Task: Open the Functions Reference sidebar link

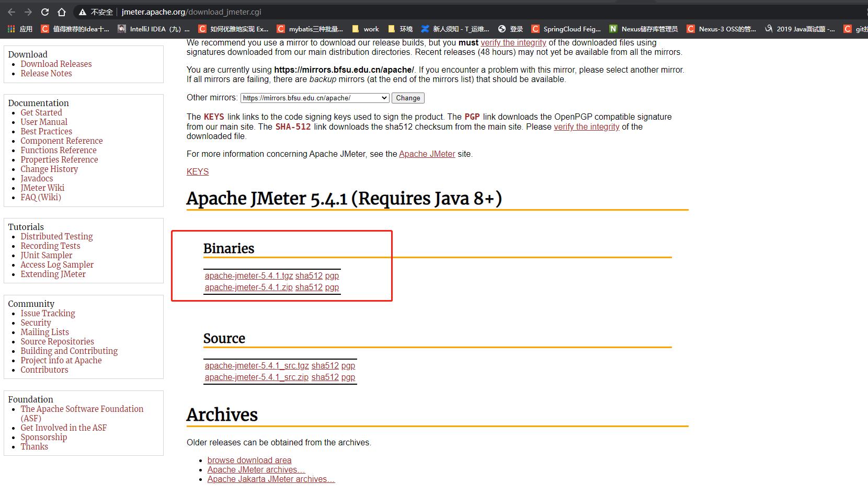Action: tap(59, 150)
